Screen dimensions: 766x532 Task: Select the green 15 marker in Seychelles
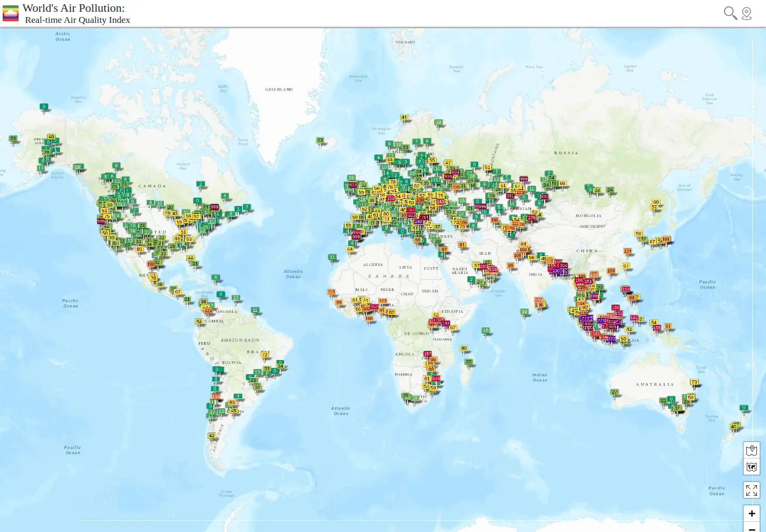pos(486,330)
